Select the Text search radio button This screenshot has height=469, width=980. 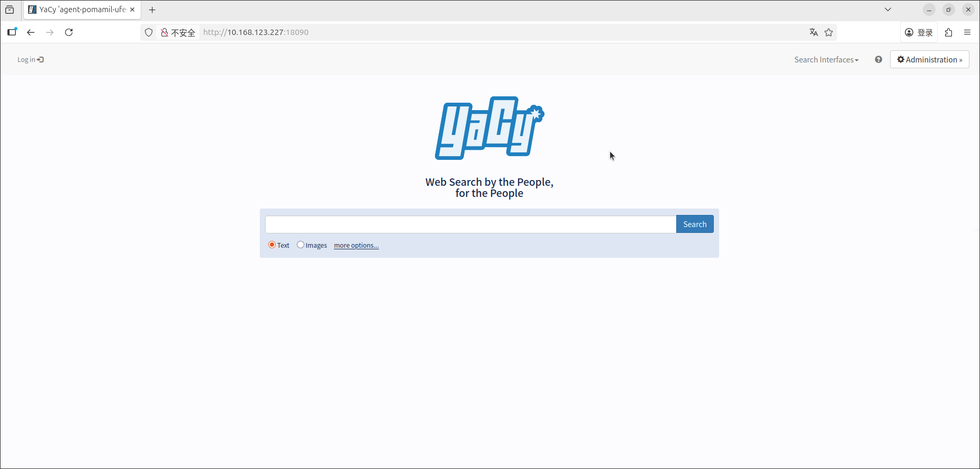[272, 245]
